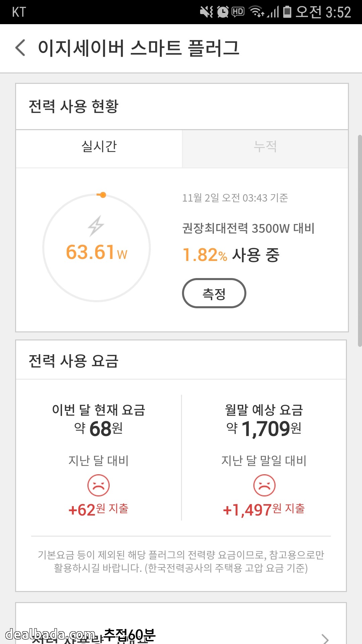Tap the +1,497원 지출 comparison text

(264, 510)
